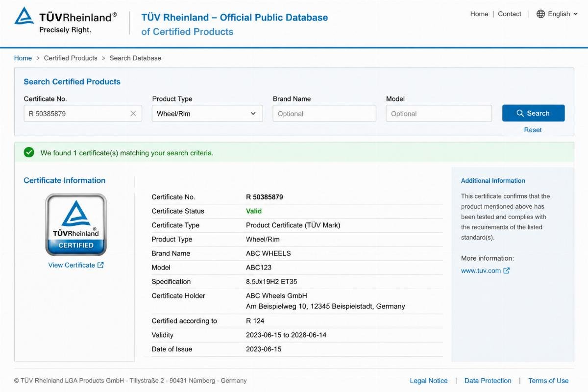
Task: Click the blue Search button
Action: [534, 113]
